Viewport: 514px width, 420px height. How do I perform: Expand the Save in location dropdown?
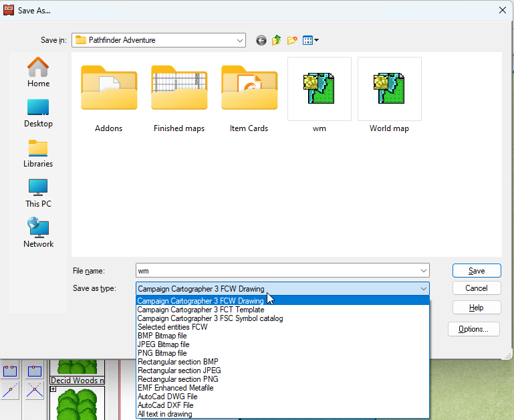(x=240, y=40)
